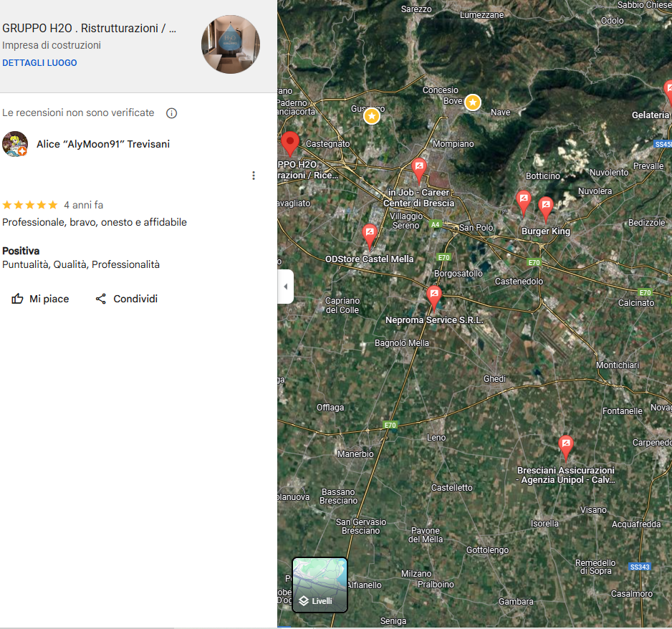Open the Livelli map layers switcher

[x=320, y=585]
